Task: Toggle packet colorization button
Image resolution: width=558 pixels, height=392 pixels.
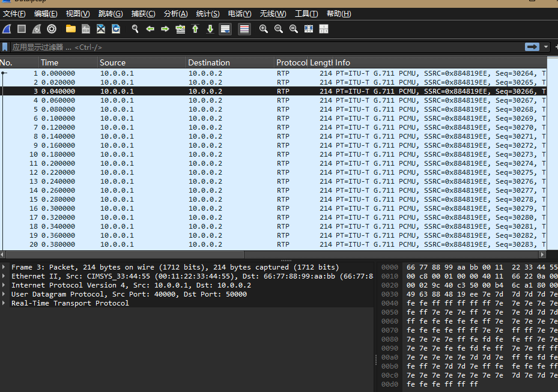Action: point(244,29)
